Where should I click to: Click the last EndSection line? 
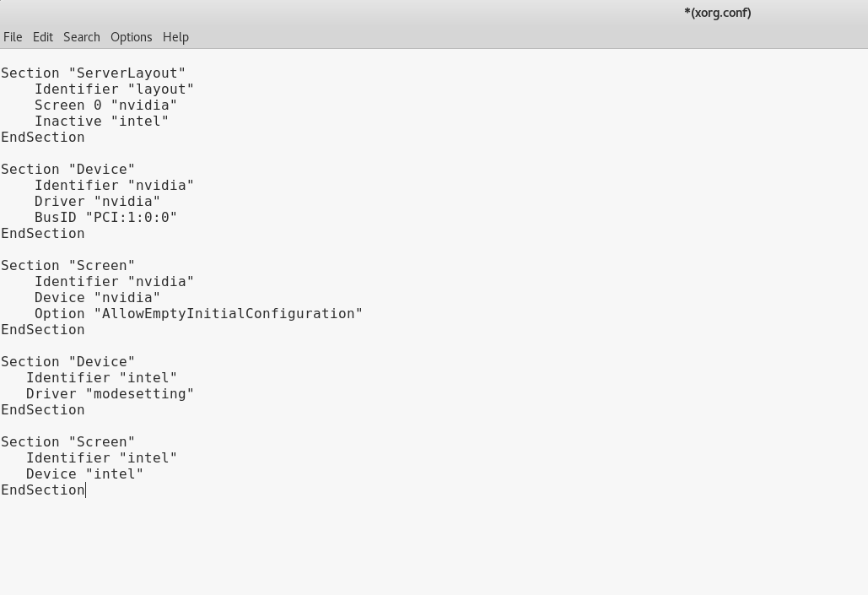pyautogui.click(x=43, y=490)
